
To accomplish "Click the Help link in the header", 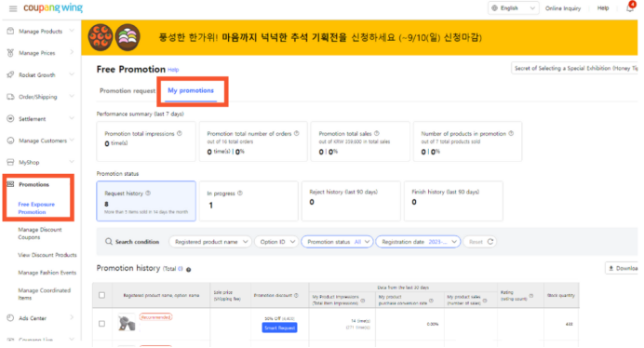I will point(602,7).
